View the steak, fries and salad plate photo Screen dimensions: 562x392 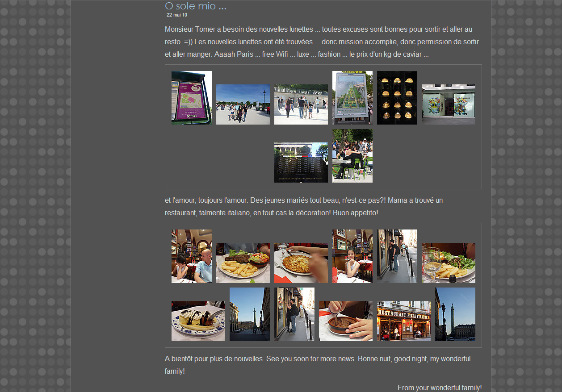[243, 263]
